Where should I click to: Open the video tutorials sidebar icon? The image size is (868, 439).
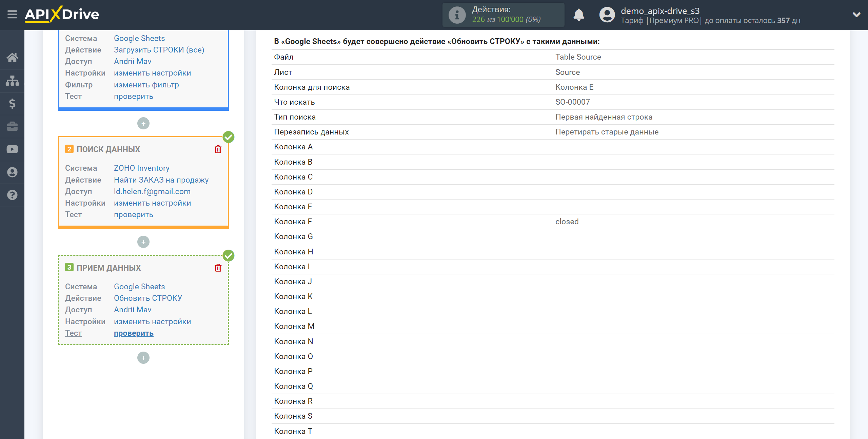click(12, 149)
